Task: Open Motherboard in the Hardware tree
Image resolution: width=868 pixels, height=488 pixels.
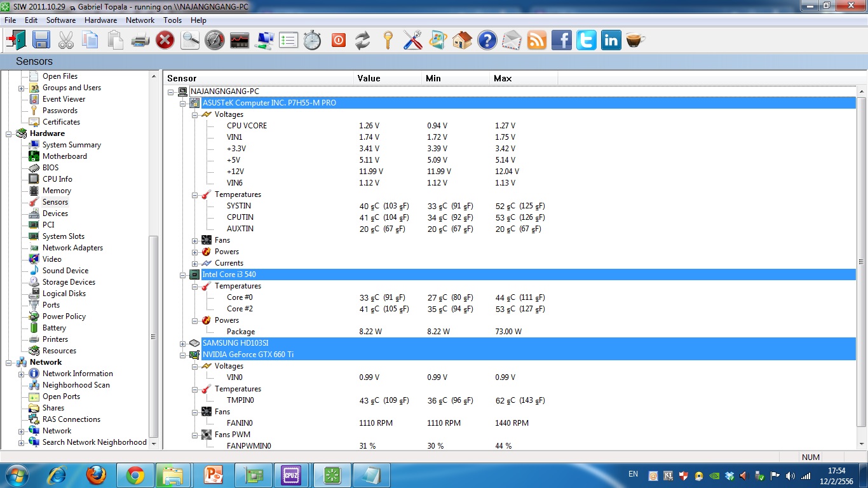Action: (65, 156)
